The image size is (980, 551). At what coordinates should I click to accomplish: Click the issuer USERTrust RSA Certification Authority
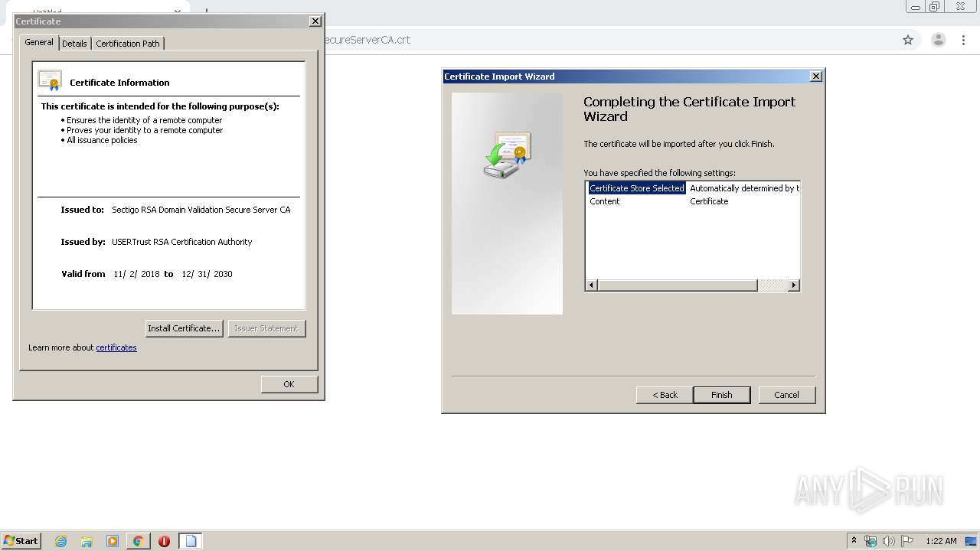182,242
